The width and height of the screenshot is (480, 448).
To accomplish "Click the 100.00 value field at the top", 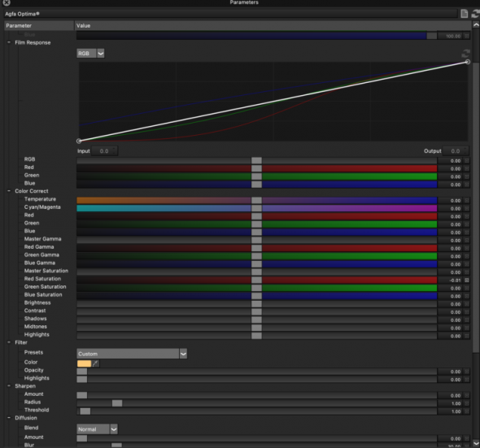I will coord(451,36).
